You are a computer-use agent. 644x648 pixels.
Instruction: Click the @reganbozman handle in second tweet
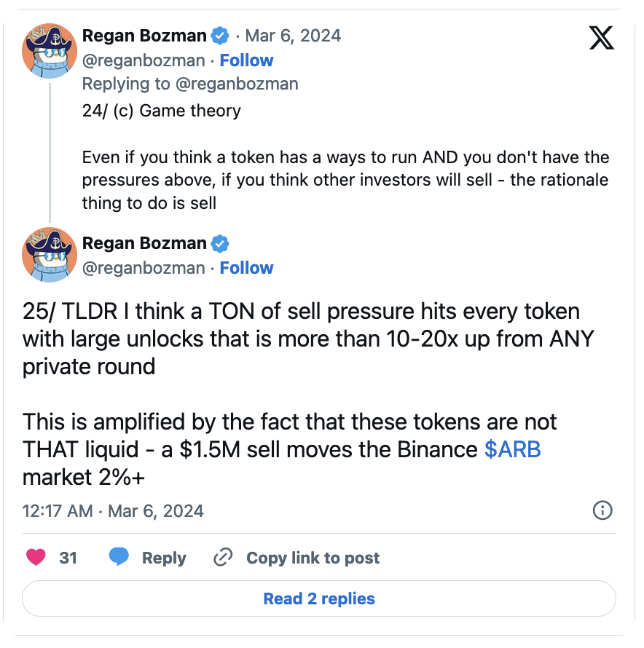point(144,268)
